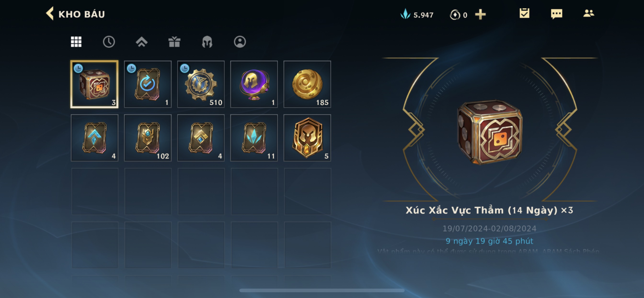Select the blue crystal card with count 11
The image size is (644, 298).
point(254,138)
